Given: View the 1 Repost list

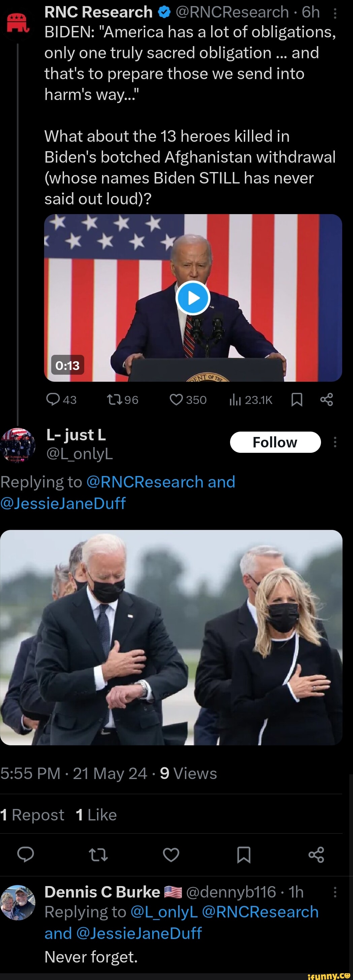Looking at the screenshot, I should [x=32, y=815].
